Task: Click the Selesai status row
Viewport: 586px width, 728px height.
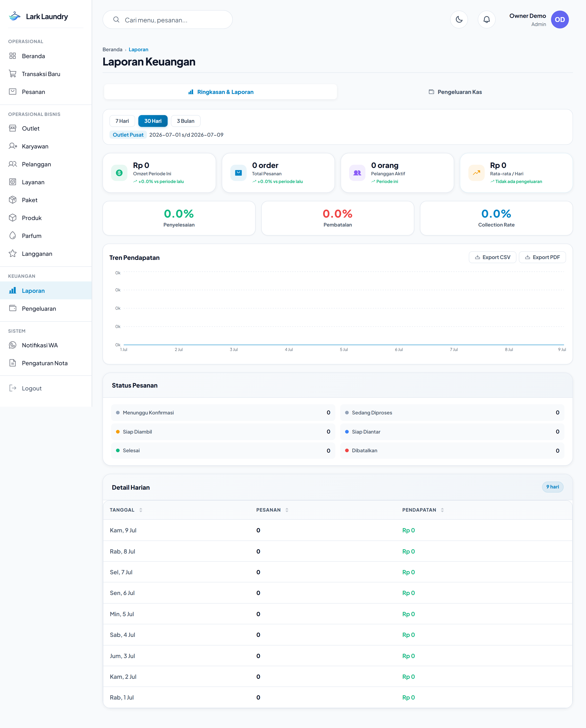Action: [223, 450]
